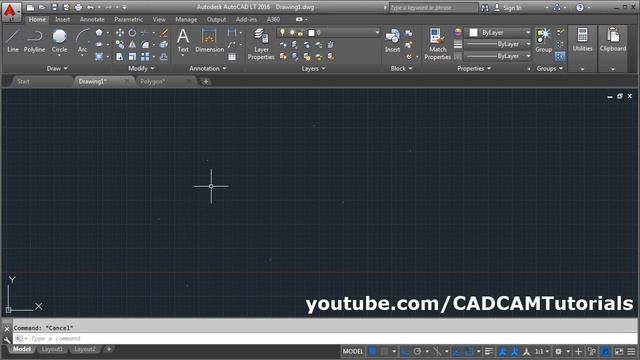Screen dimensions: 640x360
Task: Expand the Properties panel
Action: click(473, 69)
